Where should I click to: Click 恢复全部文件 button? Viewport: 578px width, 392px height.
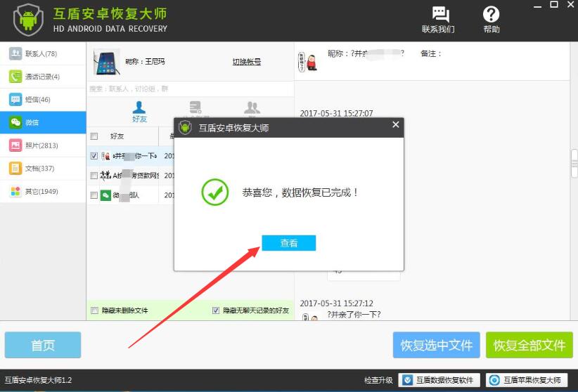point(529,345)
